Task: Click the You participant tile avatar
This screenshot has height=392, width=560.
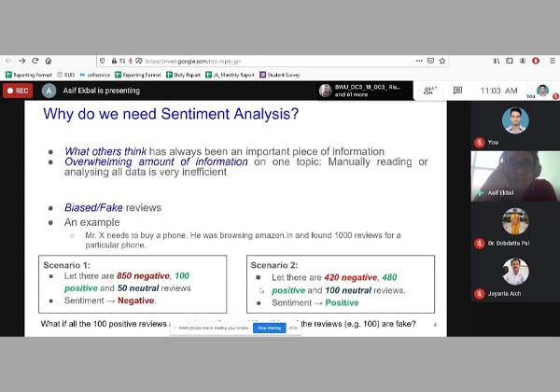Action: click(515, 120)
